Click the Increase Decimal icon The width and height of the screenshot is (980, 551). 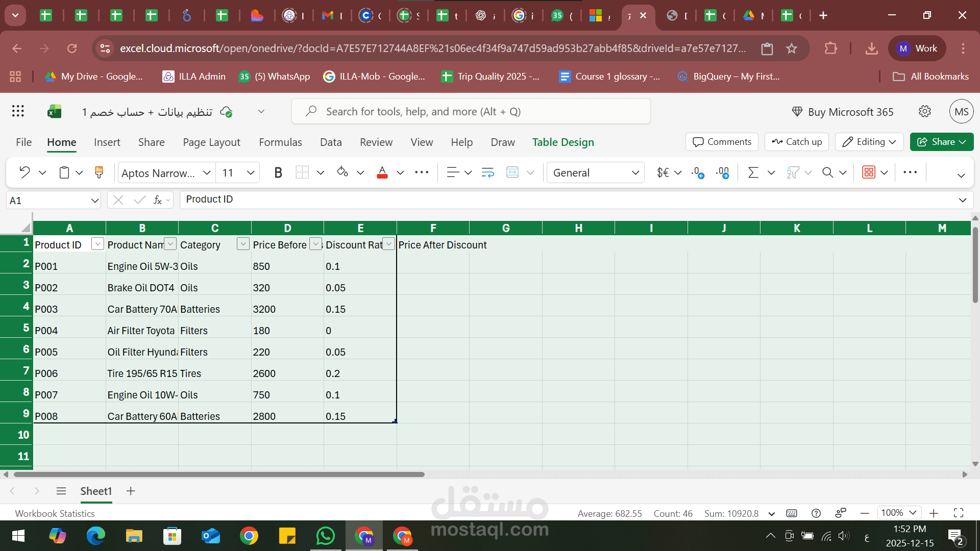pos(698,172)
